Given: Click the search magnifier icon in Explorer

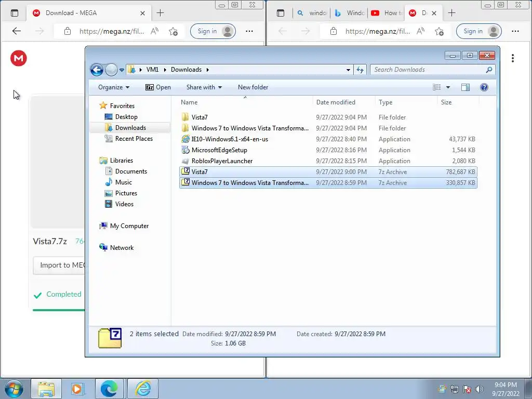Looking at the screenshot, I should click(489, 70).
